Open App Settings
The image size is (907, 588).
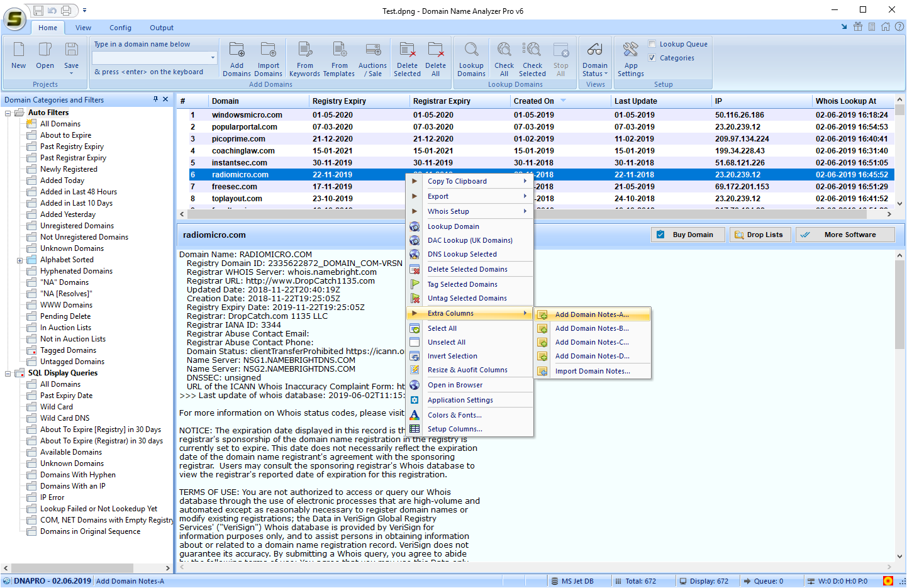point(631,60)
